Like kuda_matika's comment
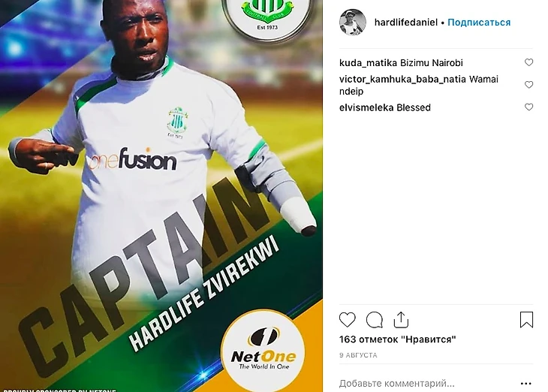 coord(528,62)
